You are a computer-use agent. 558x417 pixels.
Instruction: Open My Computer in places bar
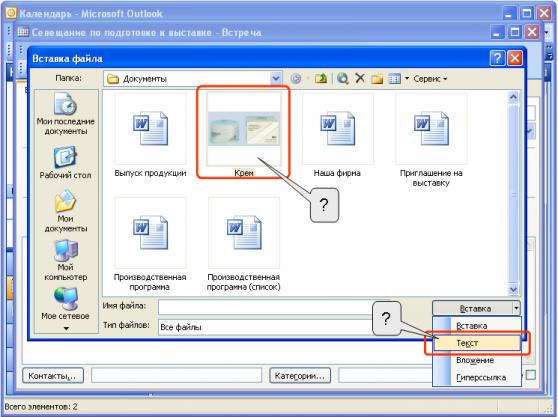[x=65, y=260]
